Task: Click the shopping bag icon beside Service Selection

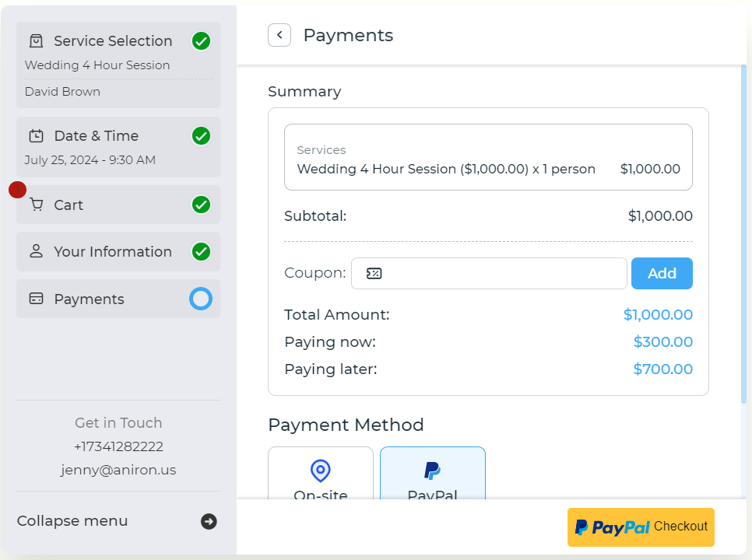Action: [x=36, y=41]
